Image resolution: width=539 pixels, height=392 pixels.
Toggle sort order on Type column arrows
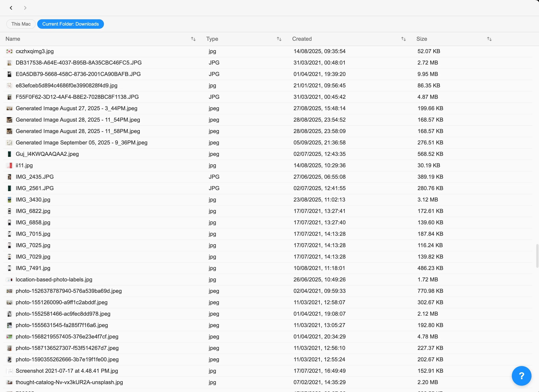279,39
